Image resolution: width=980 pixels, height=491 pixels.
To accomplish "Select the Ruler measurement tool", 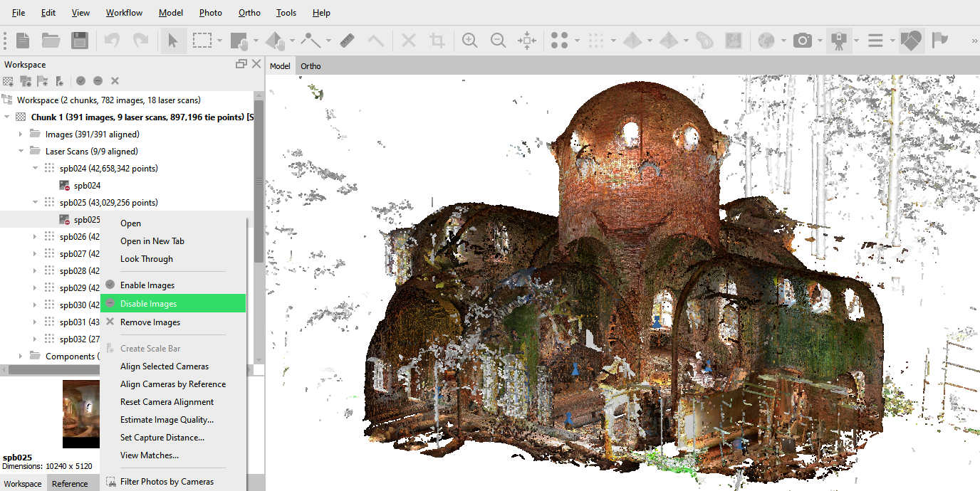I will (347, 41).
